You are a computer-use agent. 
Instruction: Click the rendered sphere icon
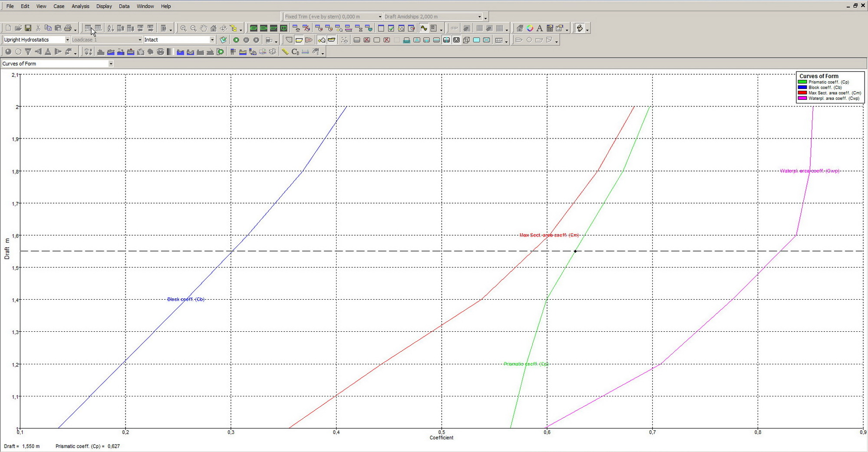[8, 52]
